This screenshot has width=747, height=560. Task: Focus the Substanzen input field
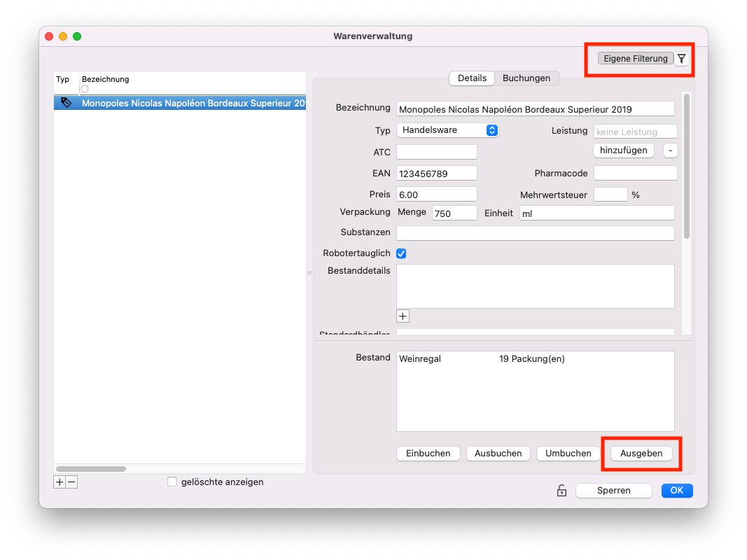tap(536, 232)
